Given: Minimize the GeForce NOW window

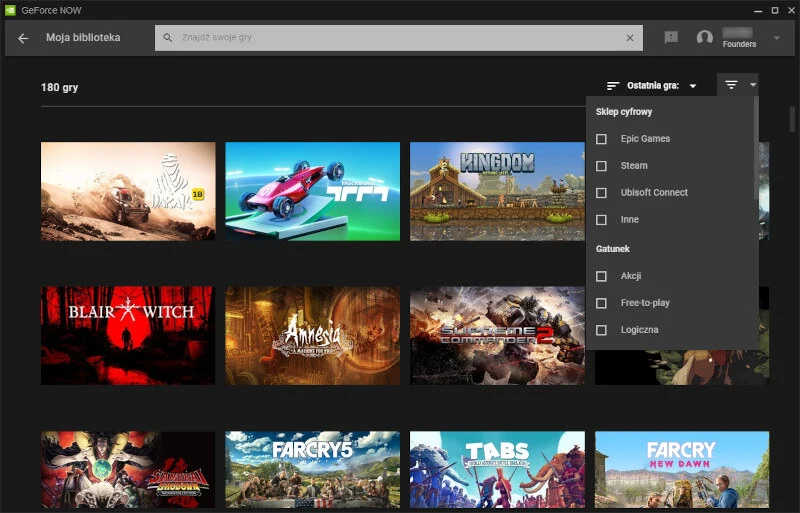Looking at the screenshot, I should (x=758, y=10).
